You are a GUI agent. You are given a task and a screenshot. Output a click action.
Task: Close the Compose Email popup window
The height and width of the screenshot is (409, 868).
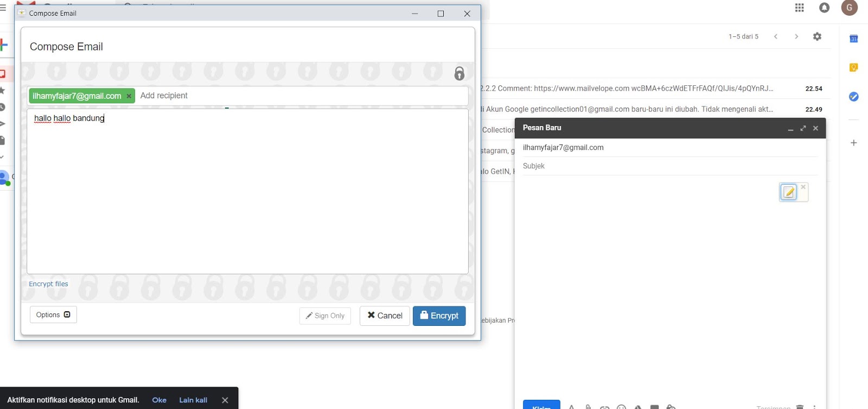[x=467, y=14]
